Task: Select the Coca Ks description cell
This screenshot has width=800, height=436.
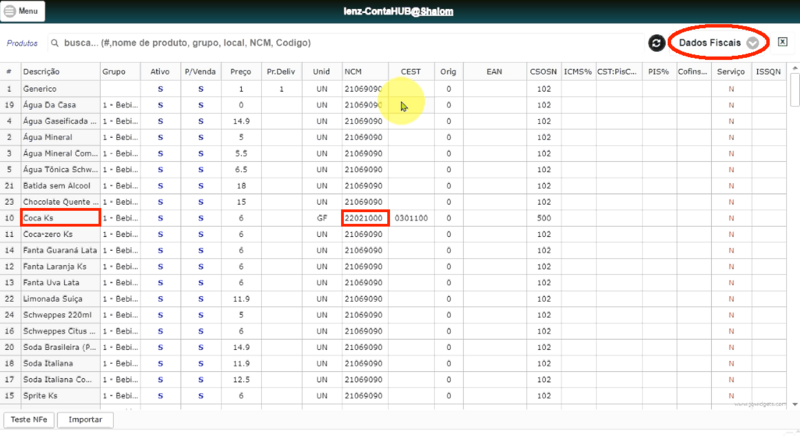Action: 60,218
